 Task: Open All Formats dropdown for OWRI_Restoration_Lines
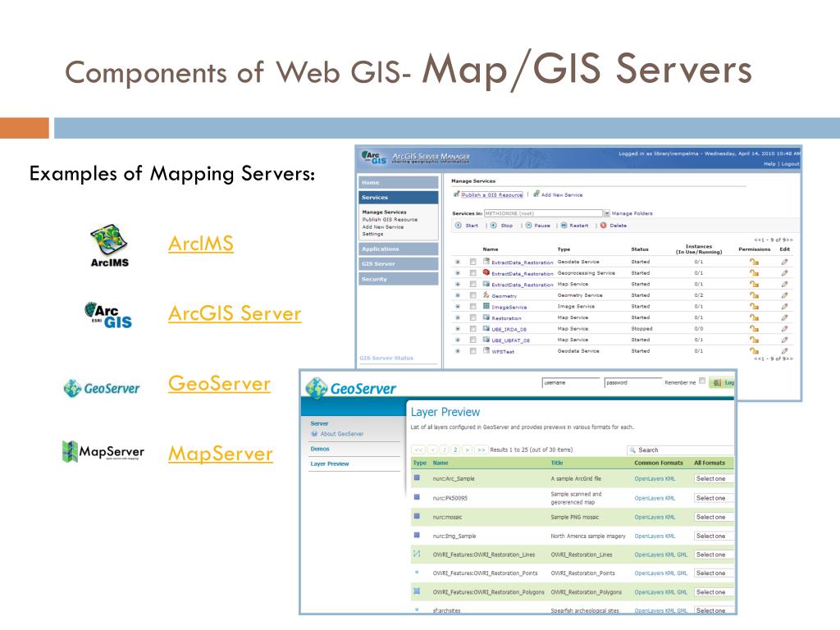[713, 555]
